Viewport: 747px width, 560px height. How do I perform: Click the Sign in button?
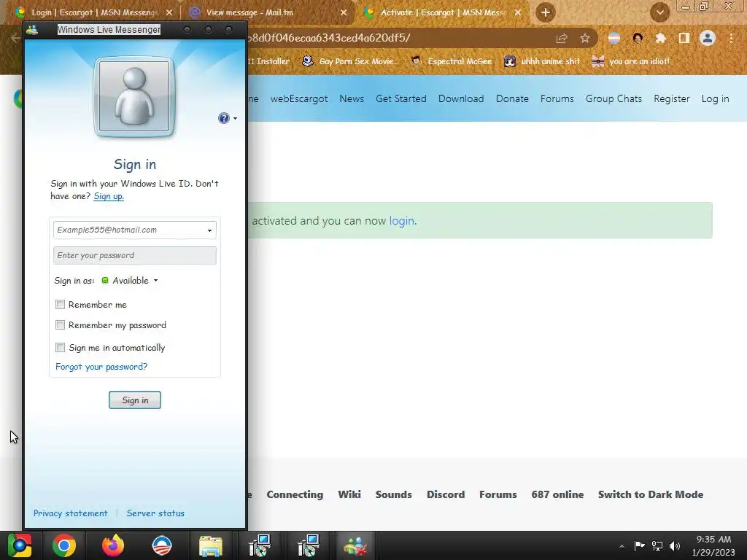(135, 400)
